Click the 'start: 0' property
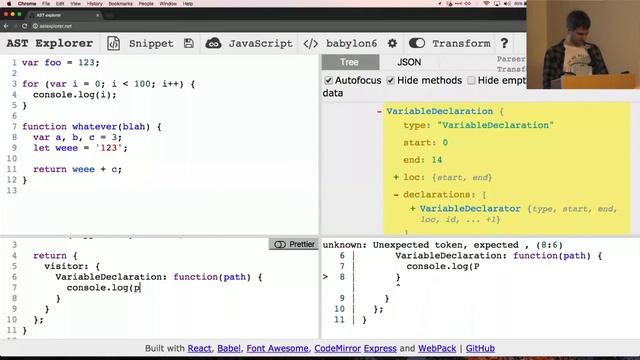Image resolution: width=640 pixels, height=360 pixels. (x=425, y=142)
